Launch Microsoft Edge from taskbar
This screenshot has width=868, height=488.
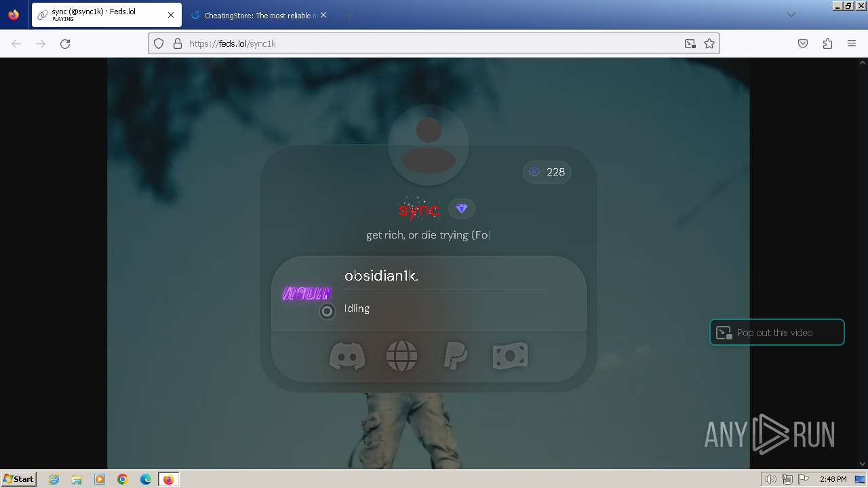click(x=146, y=479)
